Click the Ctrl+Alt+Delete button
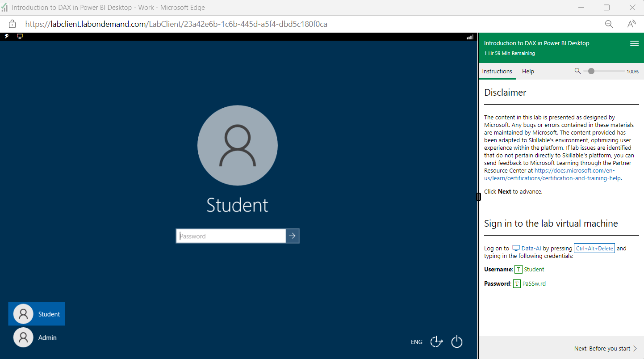Viewport: 644px width, 359px height. [x=594, y=248]
